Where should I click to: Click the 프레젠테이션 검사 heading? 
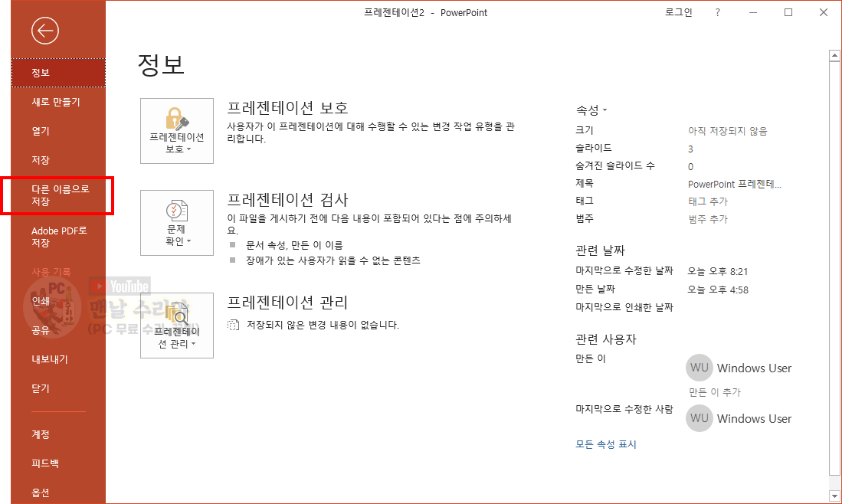pyautogui.click(x=288, y=200)
